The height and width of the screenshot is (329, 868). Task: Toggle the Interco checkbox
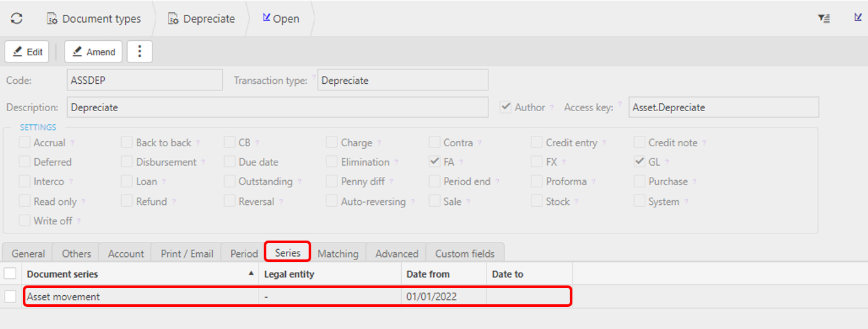tap(24, 181)
